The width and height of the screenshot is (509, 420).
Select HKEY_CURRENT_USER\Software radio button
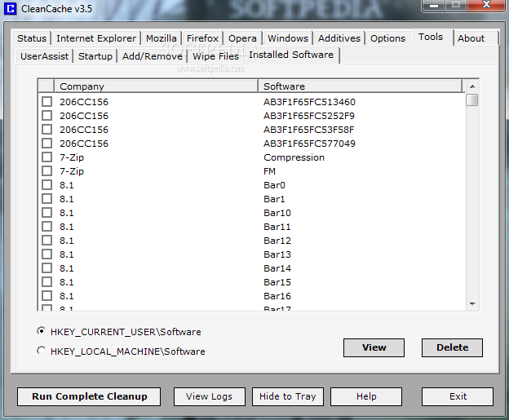[42, 331]
